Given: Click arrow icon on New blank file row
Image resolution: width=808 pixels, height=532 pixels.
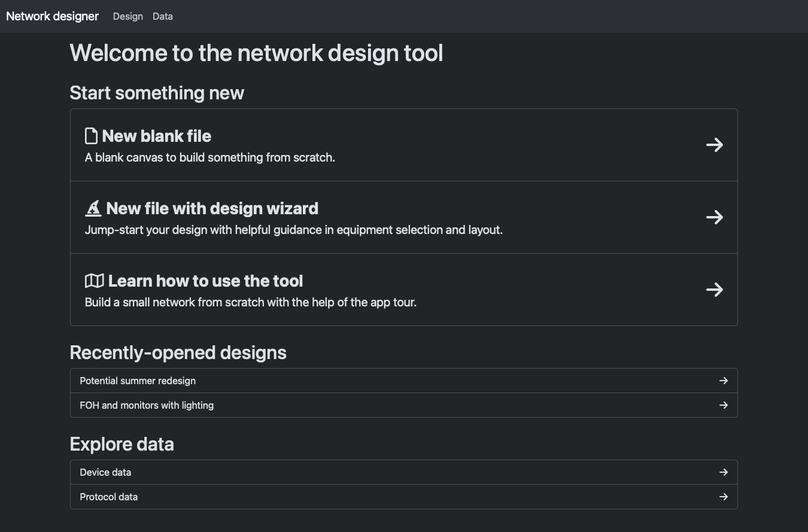Looking at the screenshot, I should pos(714,145).
